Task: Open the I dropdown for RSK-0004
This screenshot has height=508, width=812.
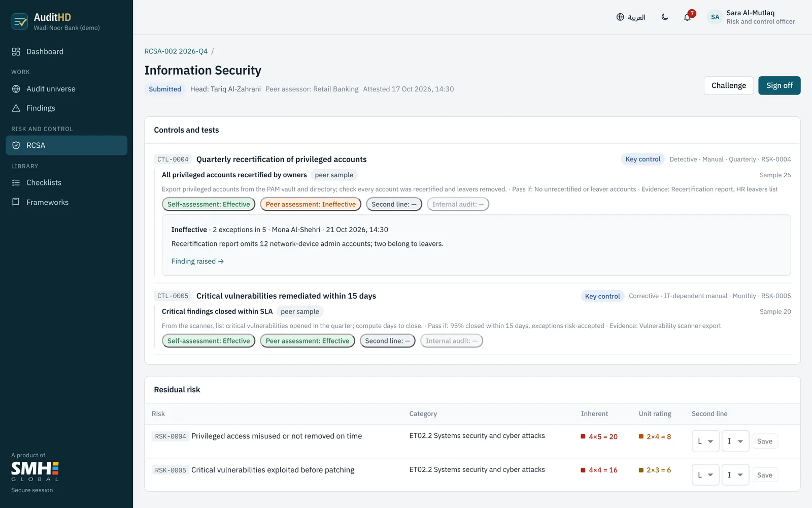Action: coord(735,441)
